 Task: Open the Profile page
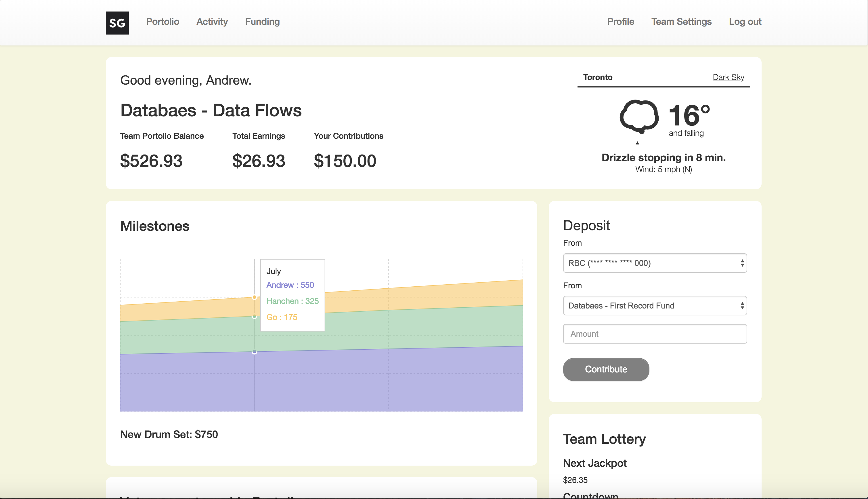pyautogui.click(x=620, y=22)
